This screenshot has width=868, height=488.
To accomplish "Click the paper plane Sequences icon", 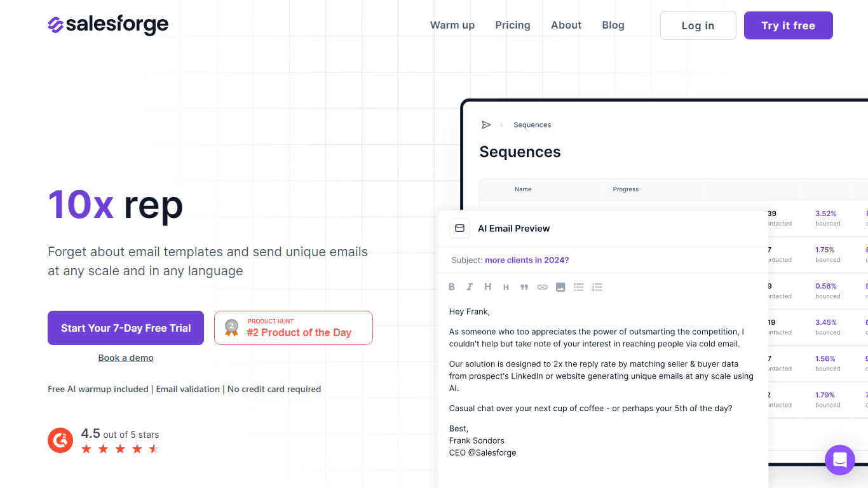I will click(486, 125).
